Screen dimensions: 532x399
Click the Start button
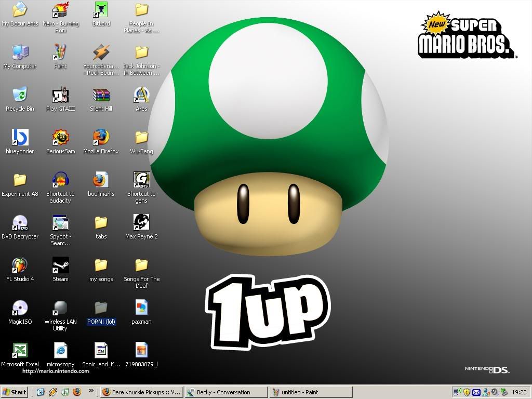coord(14,392)
